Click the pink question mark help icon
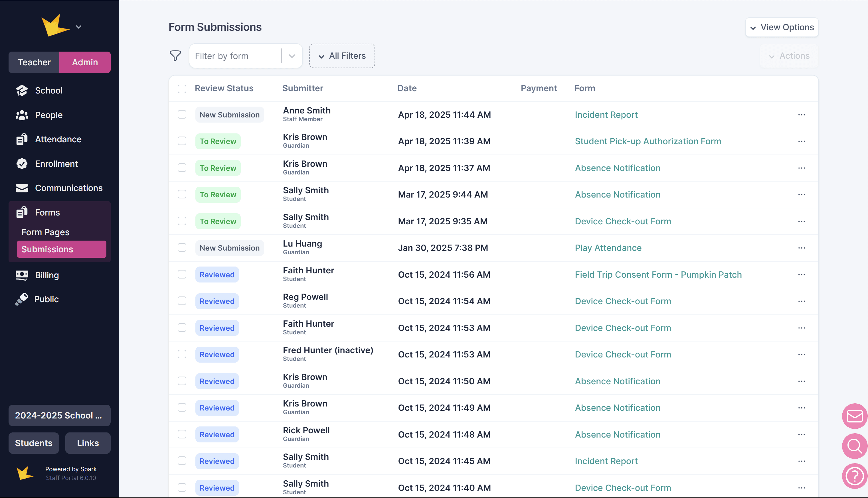Screen dimensions: 868x498 coord(854,476)
